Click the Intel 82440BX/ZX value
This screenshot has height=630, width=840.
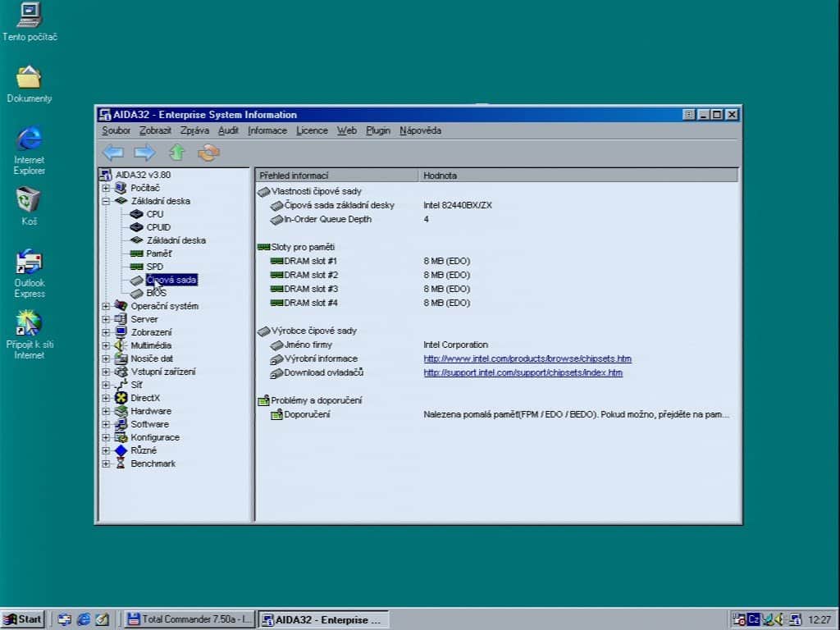[458, 205]
